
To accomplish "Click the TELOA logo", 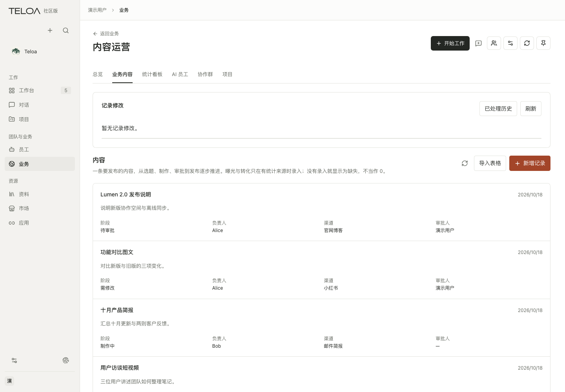I will point(24,11).
